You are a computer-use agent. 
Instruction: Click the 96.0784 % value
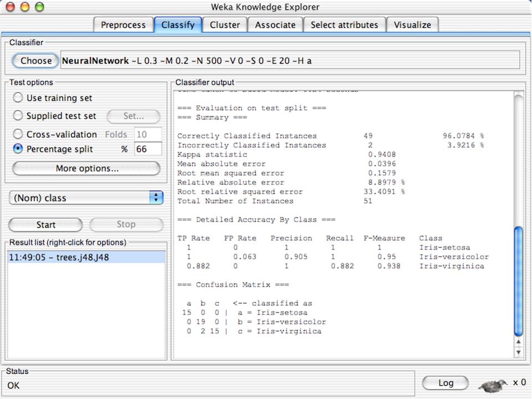coord(463,136)
